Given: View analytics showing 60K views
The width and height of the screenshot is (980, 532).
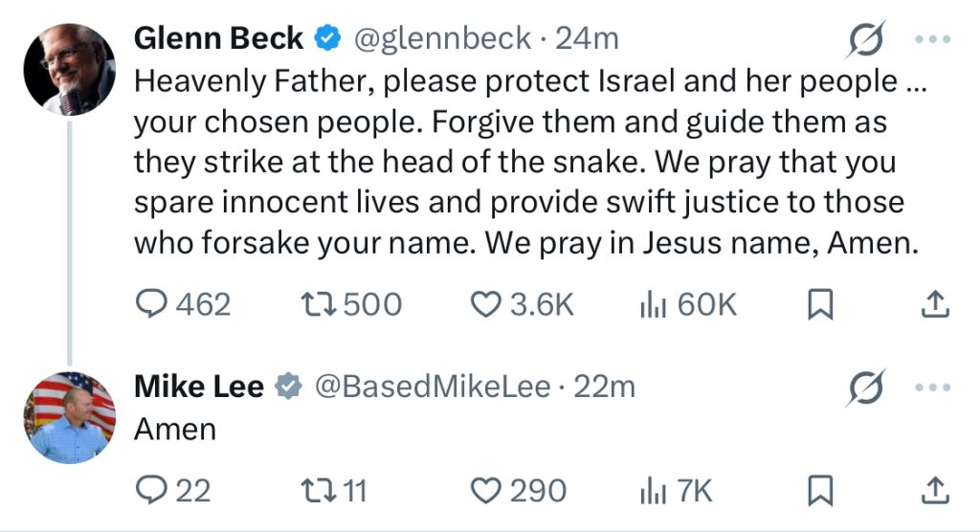Looking at the screenshot, I should (688, 304).
